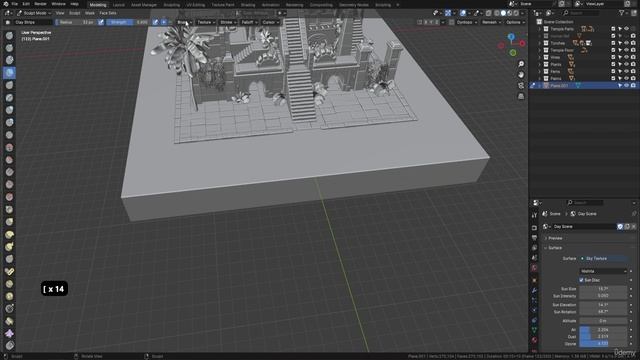Select the Smooth brush tool
The image size is (640, 360).
pos(9,147)
